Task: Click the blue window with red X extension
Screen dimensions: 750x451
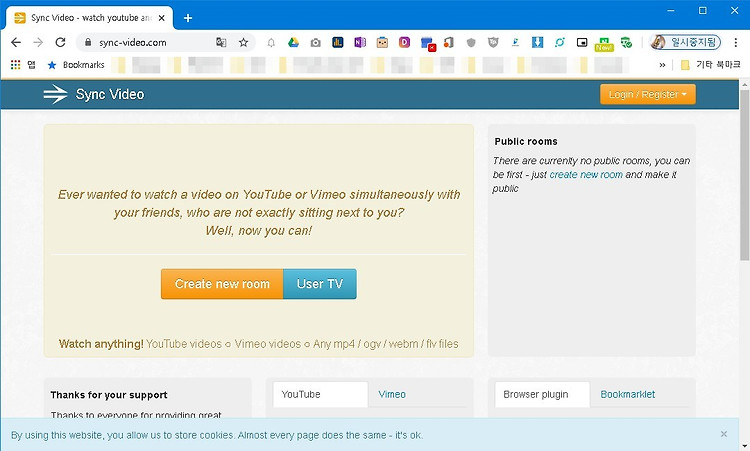Action: (428, 44)
